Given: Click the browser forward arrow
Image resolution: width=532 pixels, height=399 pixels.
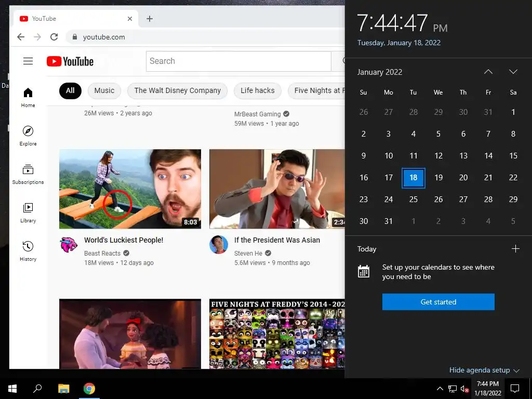Looking at the screenshot, I should coord(37,37).
